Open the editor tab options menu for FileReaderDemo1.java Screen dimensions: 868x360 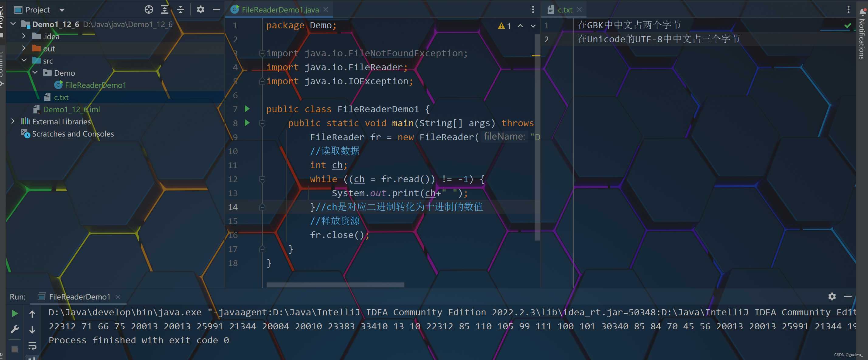tap(533, 10)
